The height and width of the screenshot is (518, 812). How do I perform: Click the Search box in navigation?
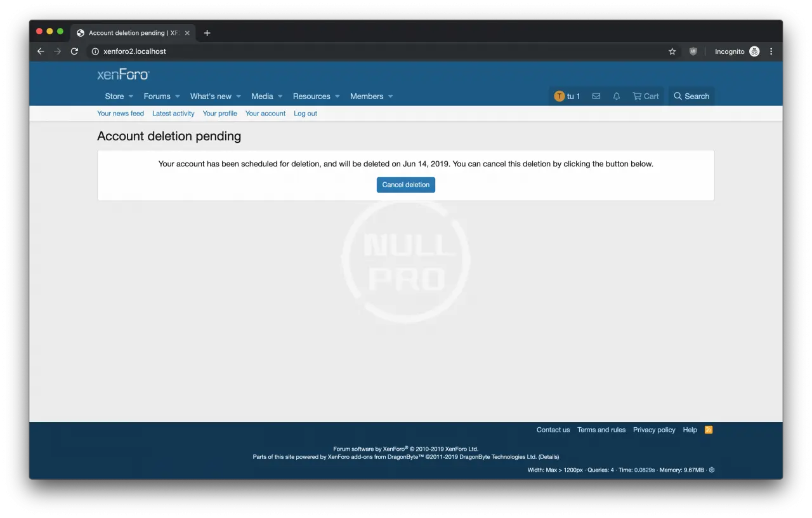pos(691,96)
